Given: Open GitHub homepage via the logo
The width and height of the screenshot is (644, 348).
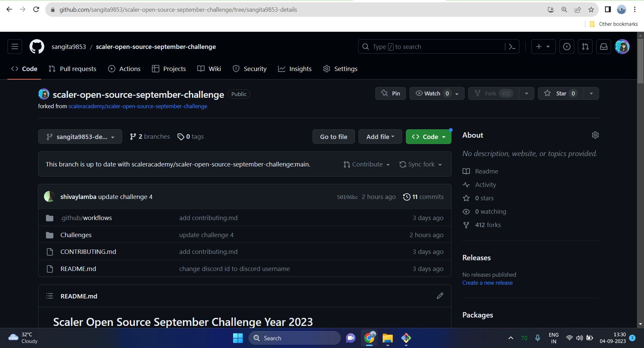Looking at the screenshot, I should click(37, 47).
